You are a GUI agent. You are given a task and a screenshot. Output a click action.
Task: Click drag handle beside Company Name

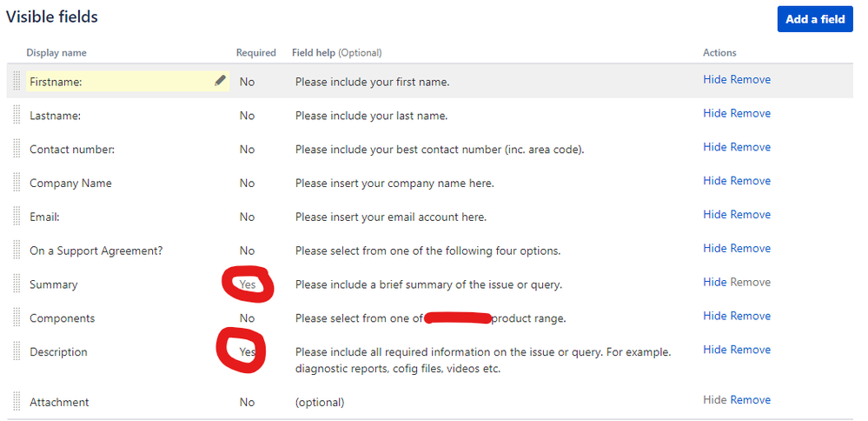point(17,183)
